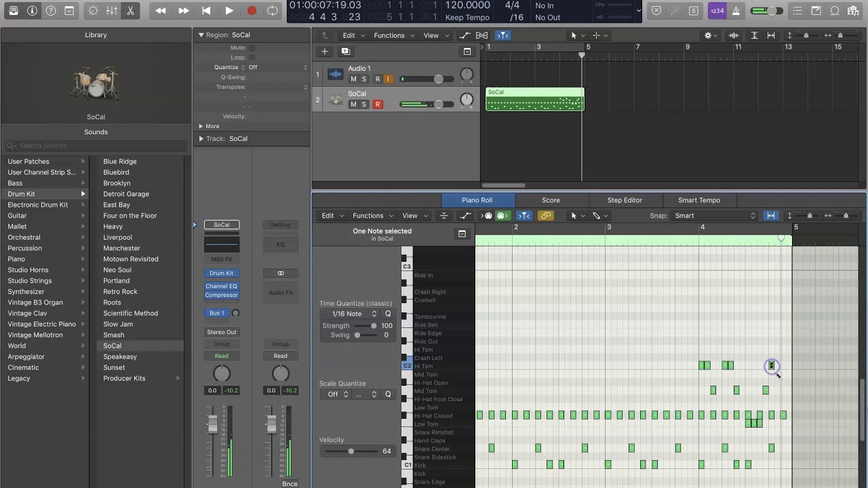Toggle the Link button in piano roll
868x488 pixels.
point(545,216)
